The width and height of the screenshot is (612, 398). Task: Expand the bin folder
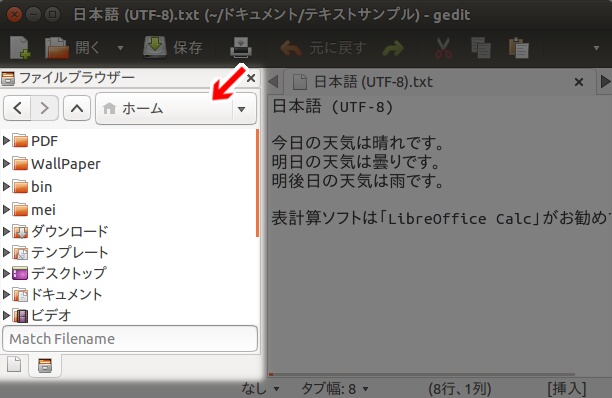tap(6, 187)
